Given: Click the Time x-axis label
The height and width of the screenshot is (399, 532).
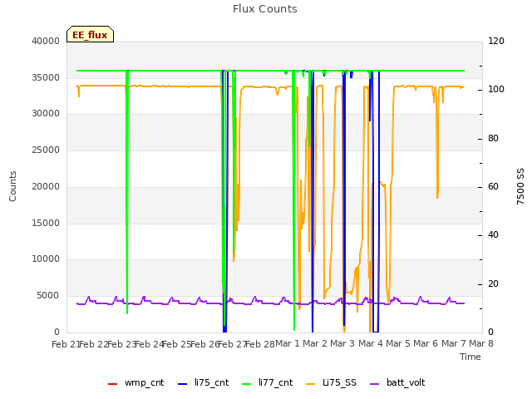Looking at the screenshot, I should (470, 357).
